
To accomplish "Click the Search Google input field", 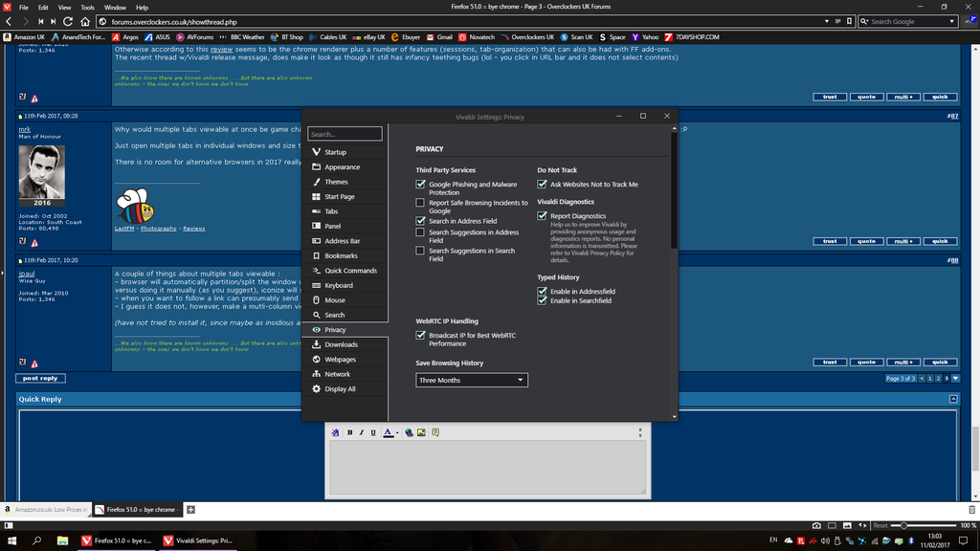I will pyautogui.click(x=909, y=22).
